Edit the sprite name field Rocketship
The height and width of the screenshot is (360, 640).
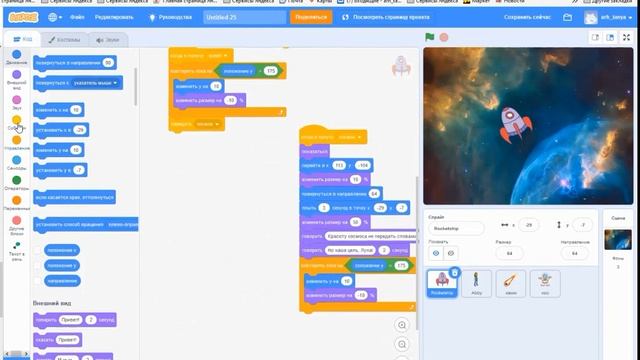[456, 229]
